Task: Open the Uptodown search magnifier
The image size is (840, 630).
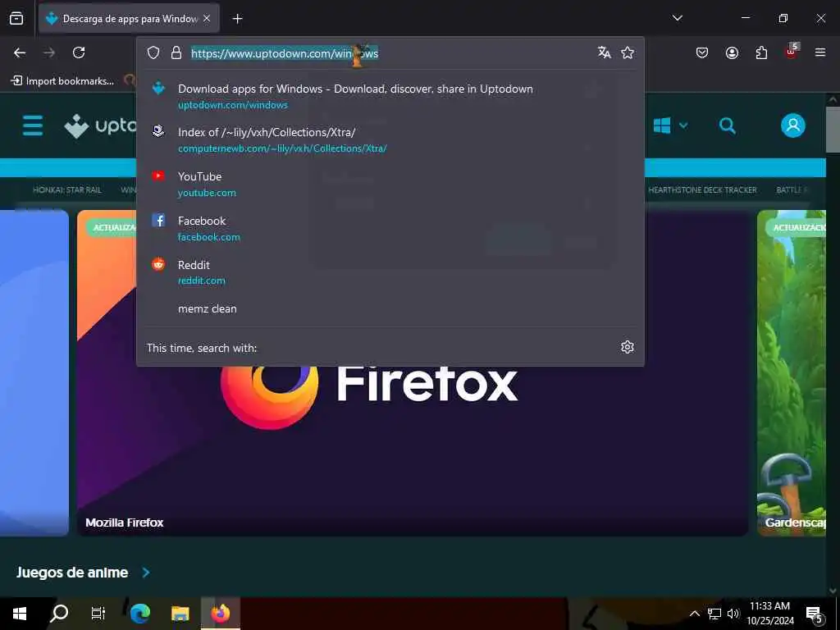Action: coord(727,126)
